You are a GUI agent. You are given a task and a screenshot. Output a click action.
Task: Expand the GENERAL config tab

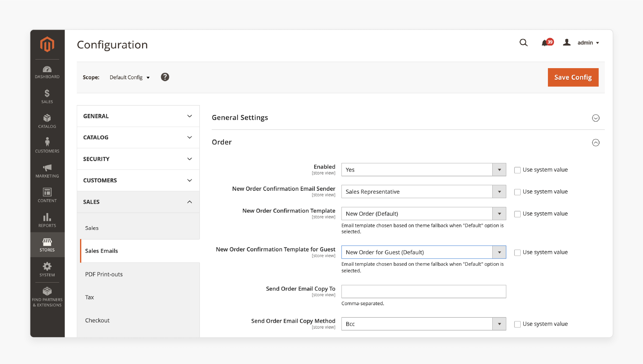pyautogui.click(x=138, y=116)
